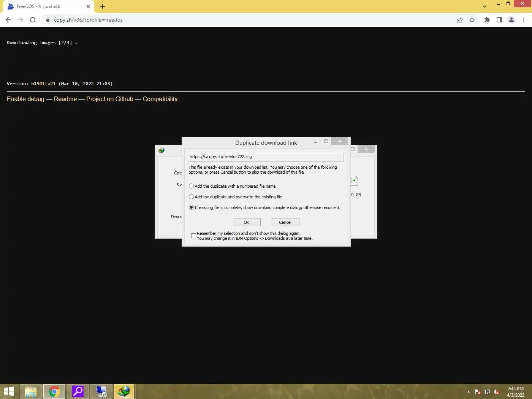Open the Chrome extensions puzzle icon

point(487,20)
